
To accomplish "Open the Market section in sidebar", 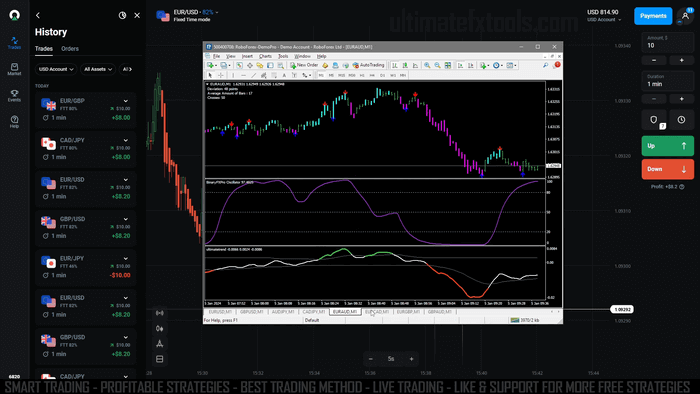I will pyautogui.click(x=14, y=69).
